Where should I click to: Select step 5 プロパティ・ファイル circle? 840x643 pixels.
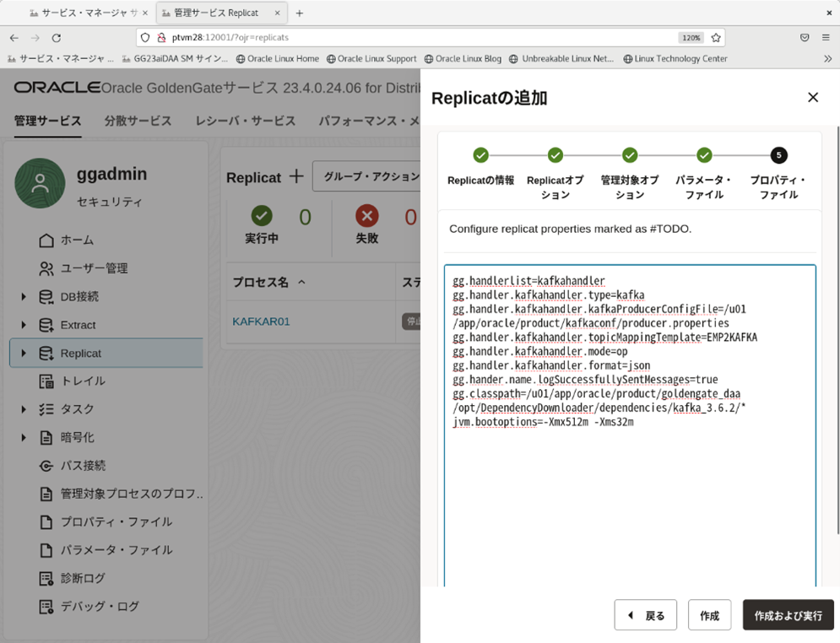tap(778, 155)
